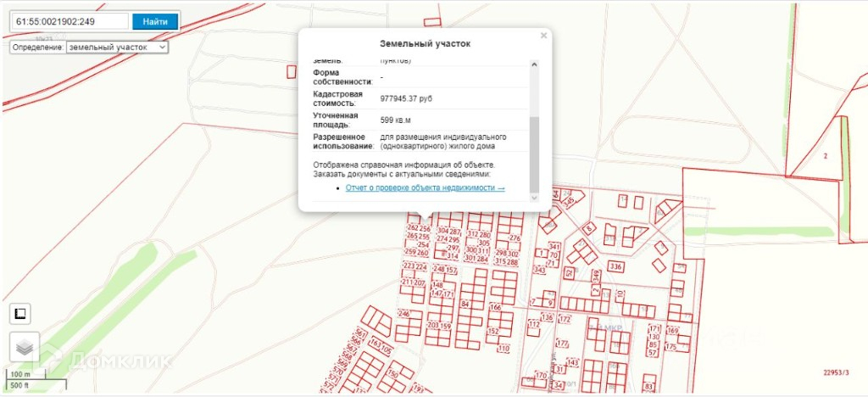Screen dimensions: 868x397
Task: Click the cadastral number search field
Action: coord(70,21)
